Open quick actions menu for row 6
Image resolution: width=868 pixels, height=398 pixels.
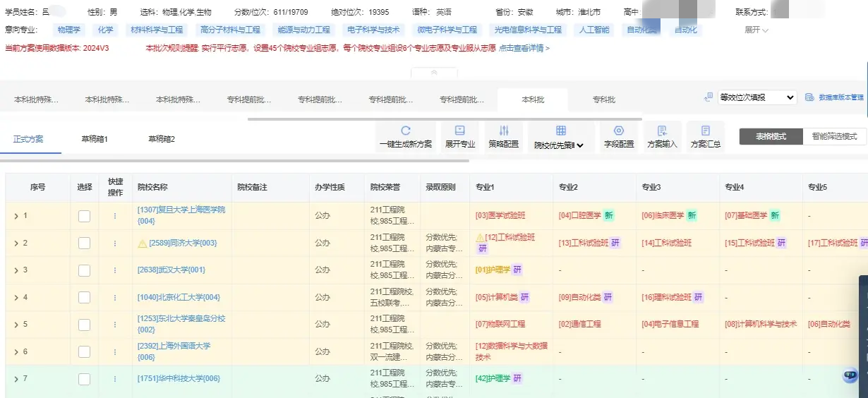115,351
